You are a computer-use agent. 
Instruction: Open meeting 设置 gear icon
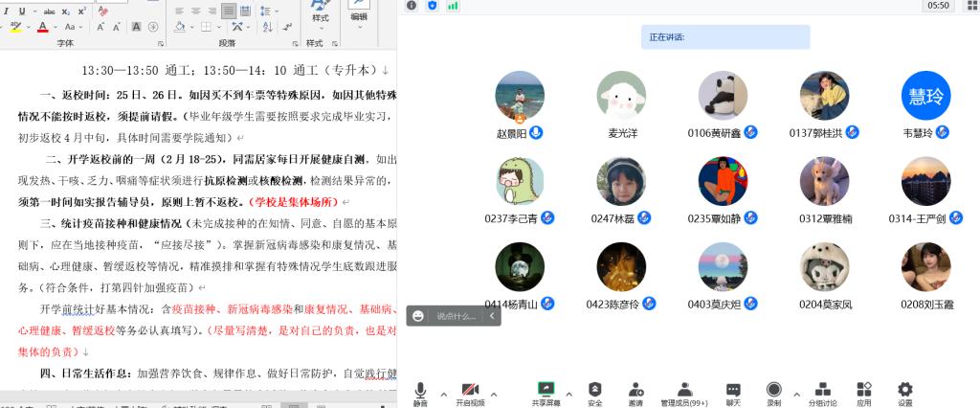(904, 392)
